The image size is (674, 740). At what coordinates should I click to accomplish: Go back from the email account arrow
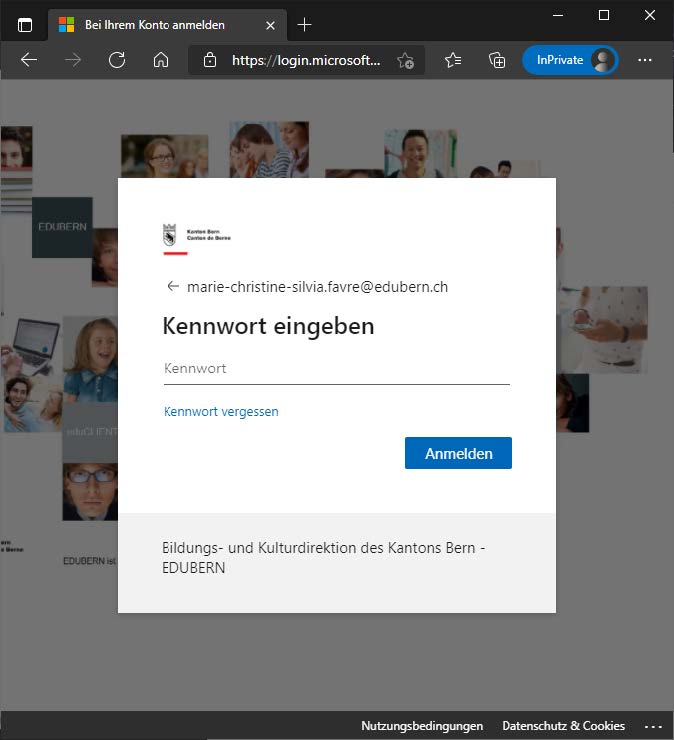[173, 286]
